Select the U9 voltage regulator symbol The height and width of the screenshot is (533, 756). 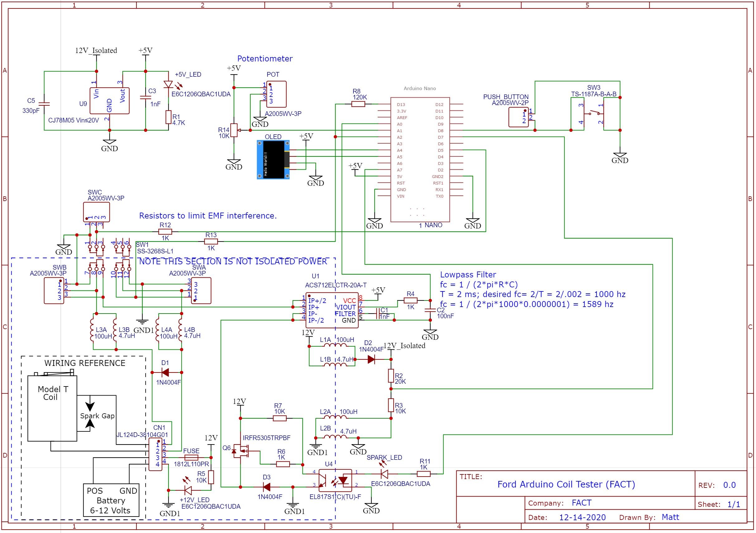pos(109,100)
